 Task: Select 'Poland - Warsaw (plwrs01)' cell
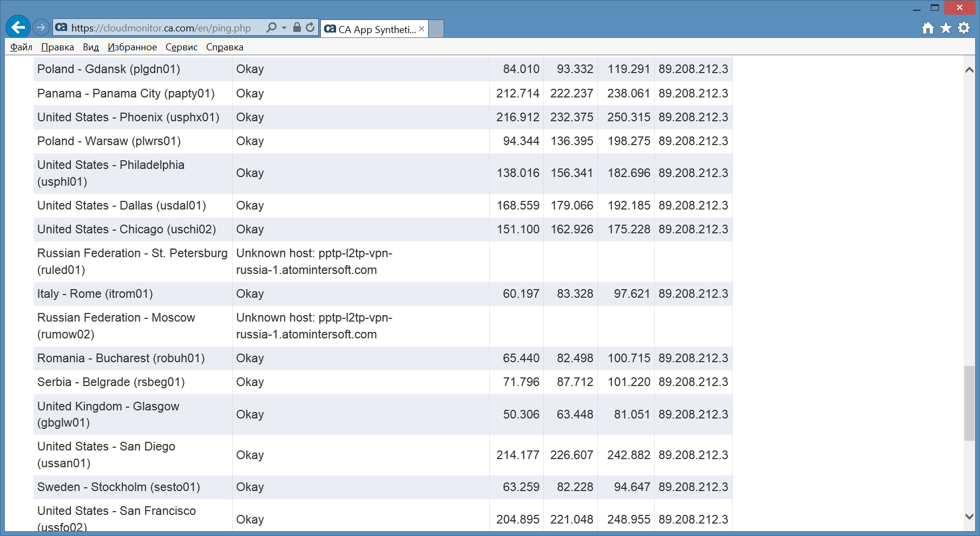pyautogui.click(x=133, y=141)
